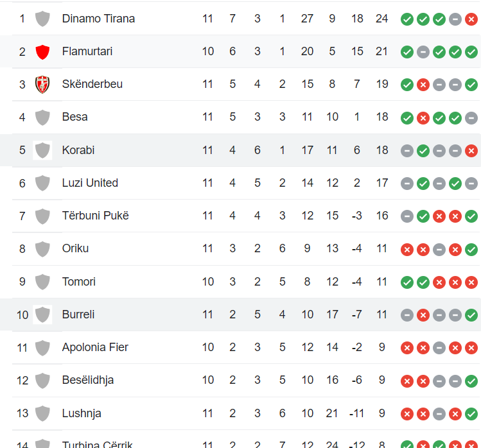This screenshot has height=448, width=481.
Task: Click Burreli's last green win icon
Action: point(471,315)
